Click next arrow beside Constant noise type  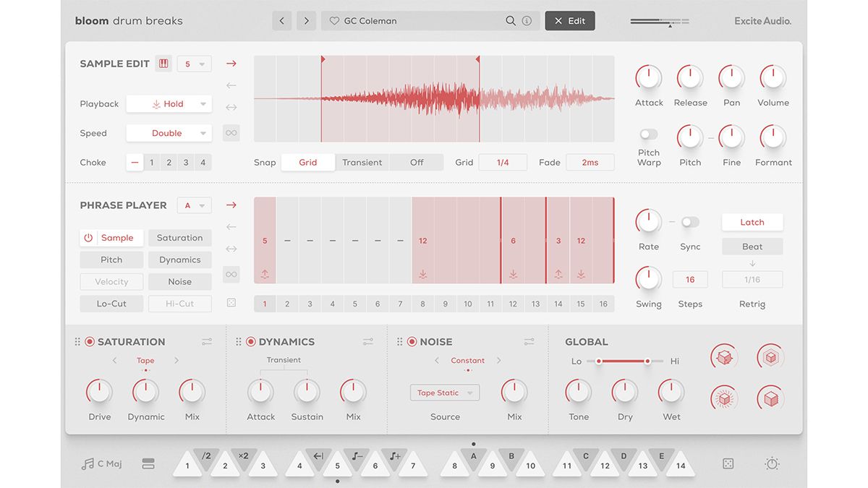pos(498,360)
